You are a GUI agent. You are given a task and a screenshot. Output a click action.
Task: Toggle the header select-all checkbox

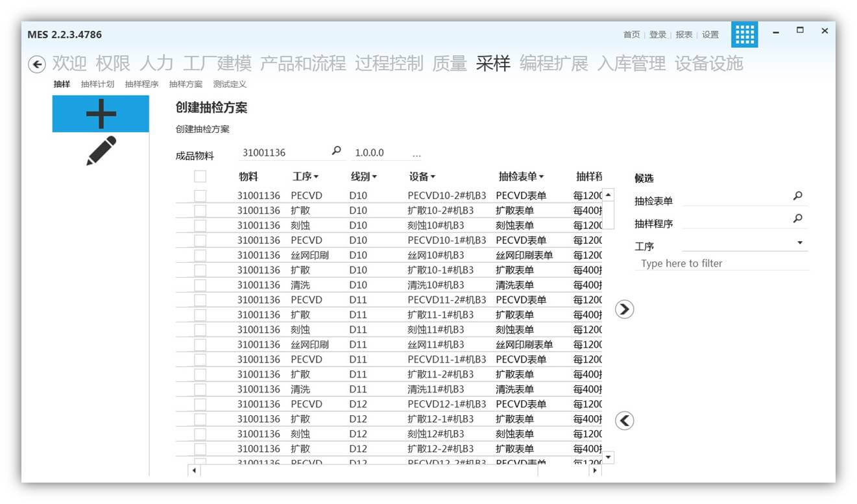coord(200,176)
